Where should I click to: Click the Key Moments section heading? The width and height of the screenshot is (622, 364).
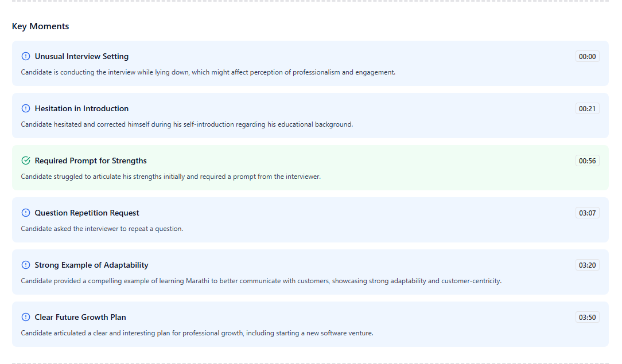pyautogui.click(x=40, y=26)
